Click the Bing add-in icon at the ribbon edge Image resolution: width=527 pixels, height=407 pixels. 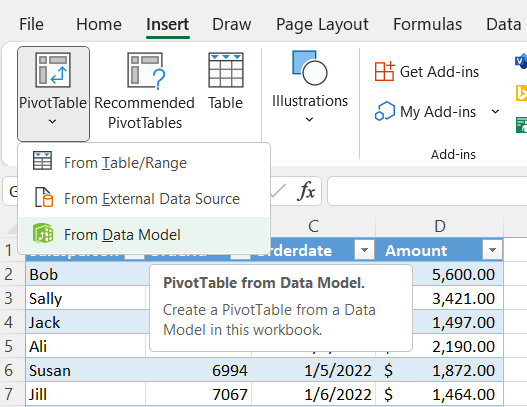coord(521,93)
